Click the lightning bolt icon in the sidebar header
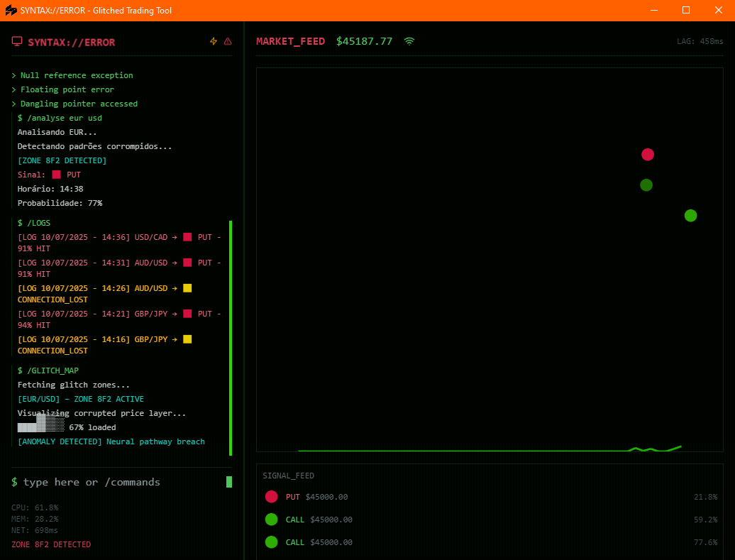 [x=214, y=41]
